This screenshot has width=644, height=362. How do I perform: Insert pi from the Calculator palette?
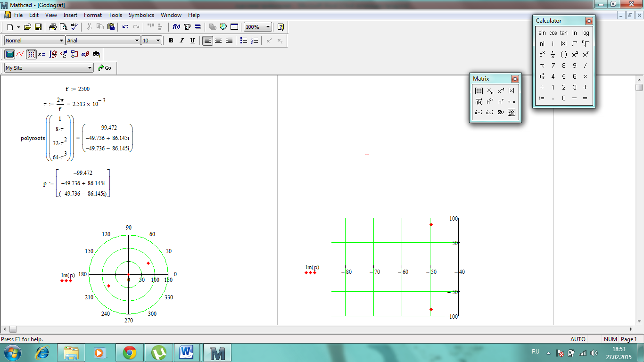click(542, 66)
